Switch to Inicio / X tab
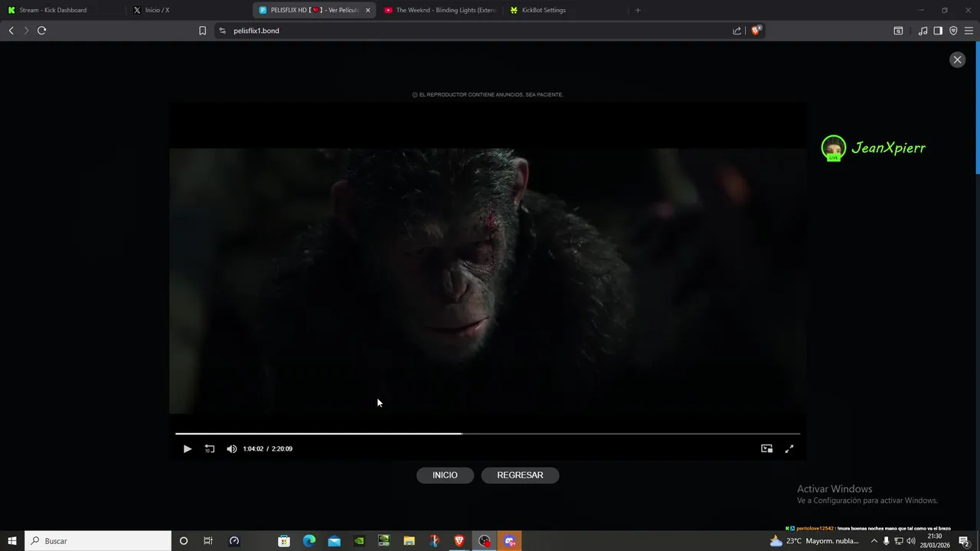 click(188, 10)
